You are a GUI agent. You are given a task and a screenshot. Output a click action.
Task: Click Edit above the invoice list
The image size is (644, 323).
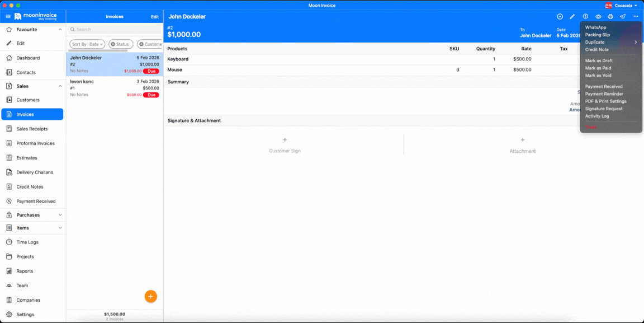155,17
